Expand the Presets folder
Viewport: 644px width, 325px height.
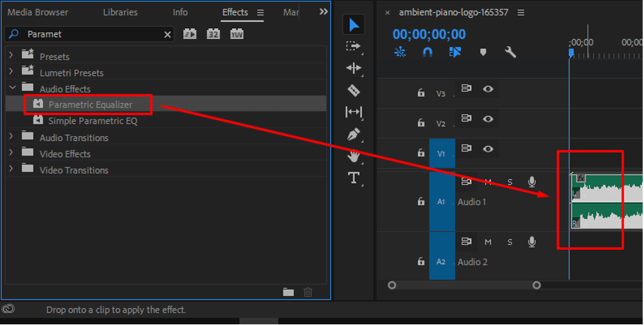coord(11,54)
